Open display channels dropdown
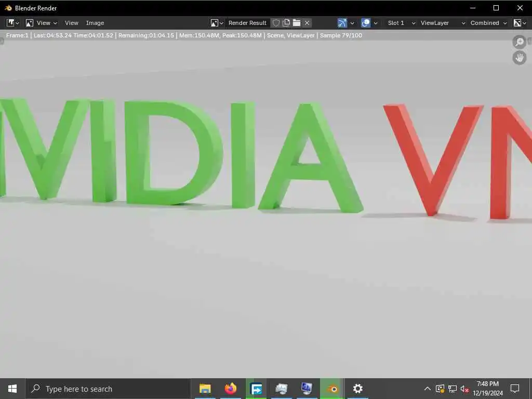The image size is (532, 399). (x=520, y=23)
